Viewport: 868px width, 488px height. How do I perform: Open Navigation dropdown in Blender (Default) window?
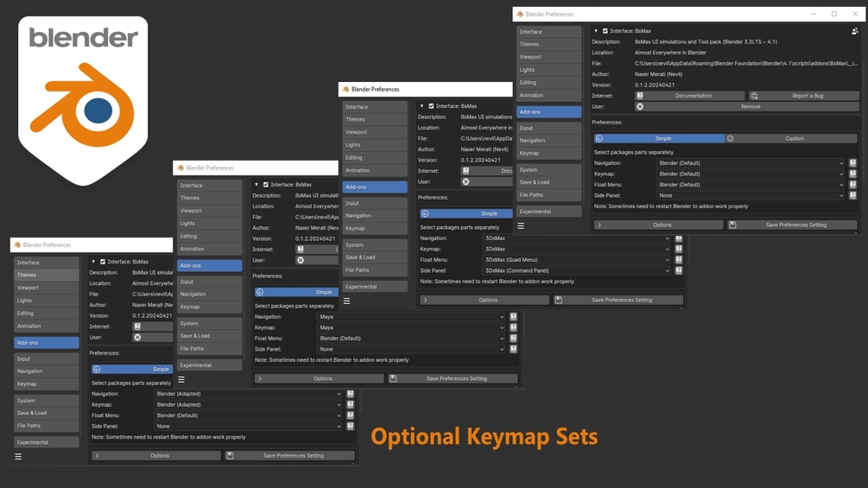coord(751,163)
